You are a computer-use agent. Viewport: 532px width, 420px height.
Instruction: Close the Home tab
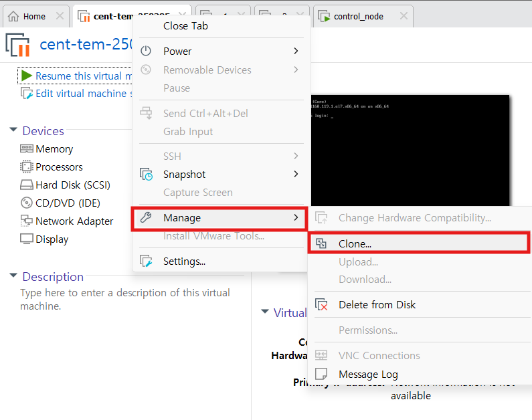pos(60,16)
